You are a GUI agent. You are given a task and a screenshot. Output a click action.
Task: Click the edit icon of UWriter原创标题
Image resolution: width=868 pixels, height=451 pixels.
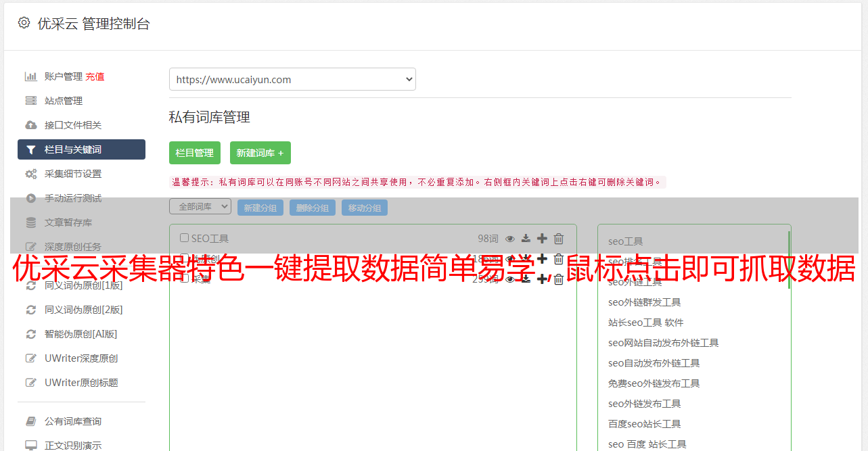coord(31,383)
